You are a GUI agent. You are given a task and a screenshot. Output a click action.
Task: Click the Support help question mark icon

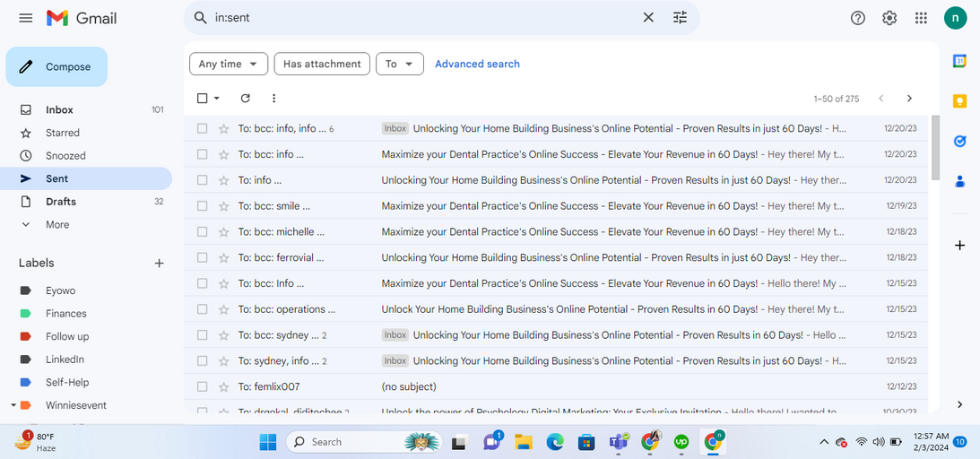point(858,18)
